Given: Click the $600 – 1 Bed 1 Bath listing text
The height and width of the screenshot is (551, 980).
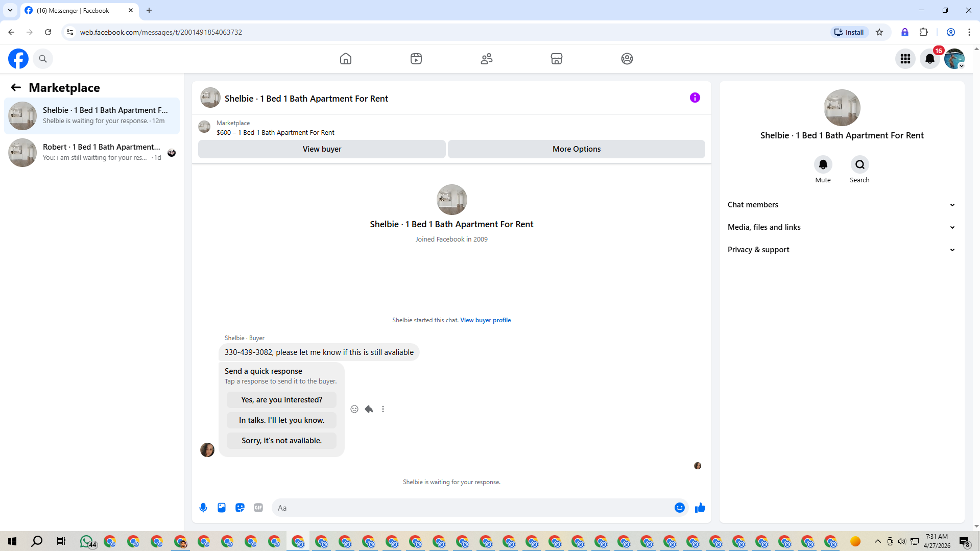Looking at the screenshot, I should click(x=275, y=133).
